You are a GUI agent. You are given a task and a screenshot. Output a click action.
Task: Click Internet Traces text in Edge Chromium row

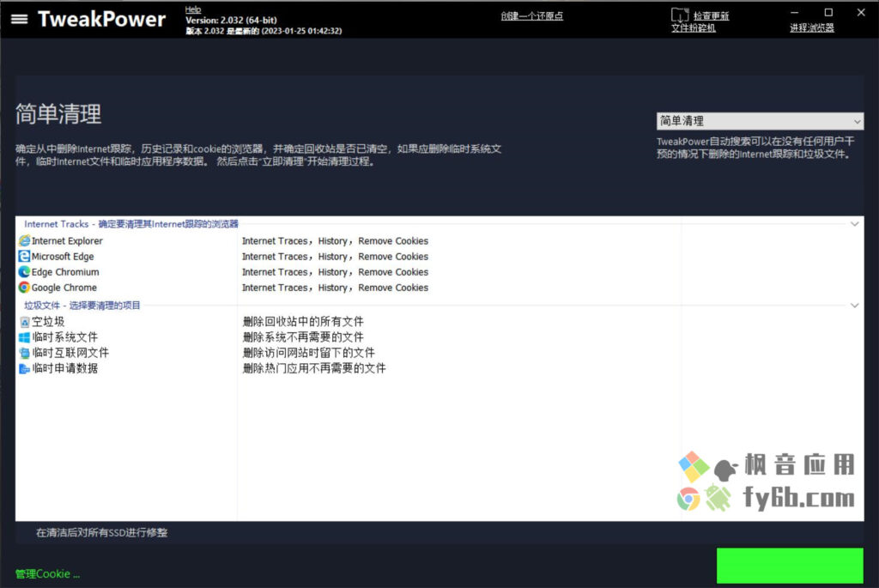(275, 272)
